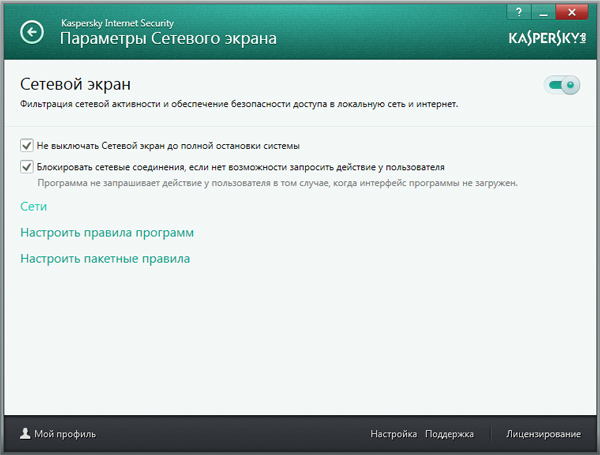Click the 'Сетевой экран' section heading
This screenshot has height=455, width=600.
pyautogui.click(x=76, y=84)
